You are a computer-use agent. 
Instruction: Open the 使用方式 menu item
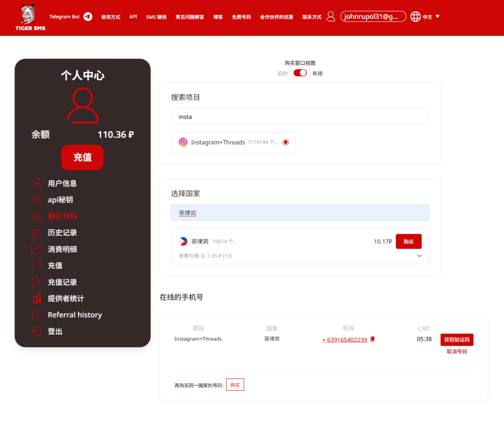111,17
